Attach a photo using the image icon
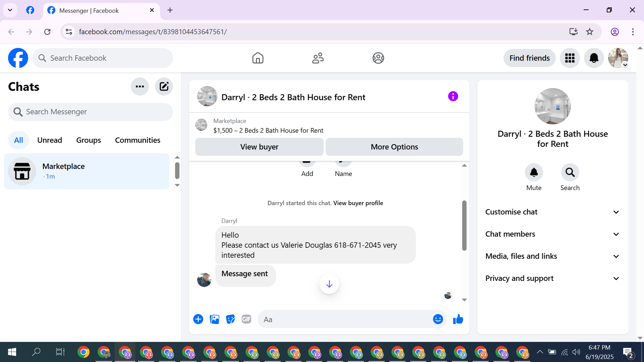The image size is (644, 362). tap(214, 319)
